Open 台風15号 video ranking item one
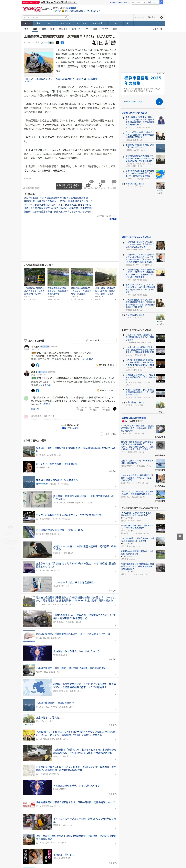Screen dimensions: 186x868 [x=140, y=337]
